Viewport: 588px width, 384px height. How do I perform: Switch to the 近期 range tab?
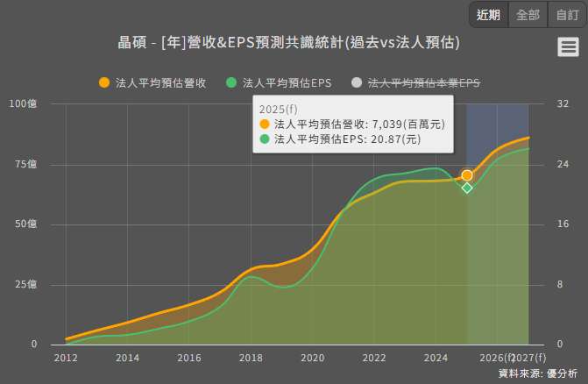click(x=488, y=15)
